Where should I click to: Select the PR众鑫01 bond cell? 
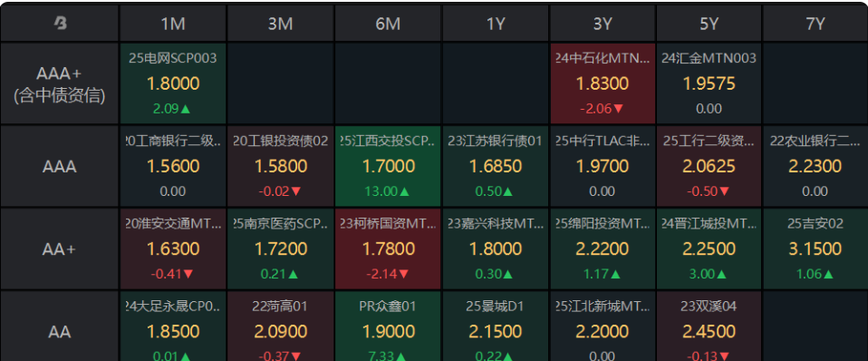pos(388,326)
